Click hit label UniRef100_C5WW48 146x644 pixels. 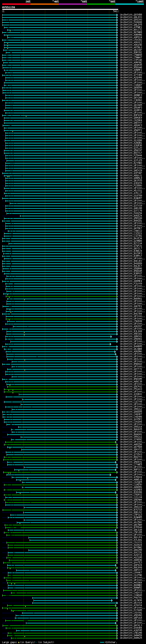point(131,55)
